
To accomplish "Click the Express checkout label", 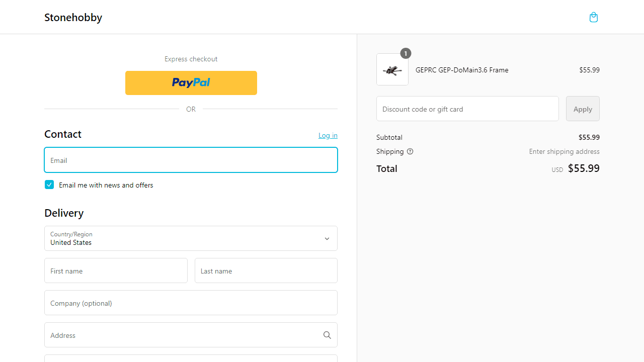I will point(191,59).
